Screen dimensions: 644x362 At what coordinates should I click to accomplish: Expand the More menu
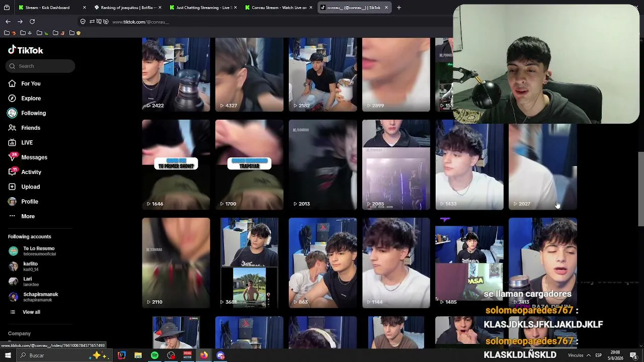coord(28,216)
